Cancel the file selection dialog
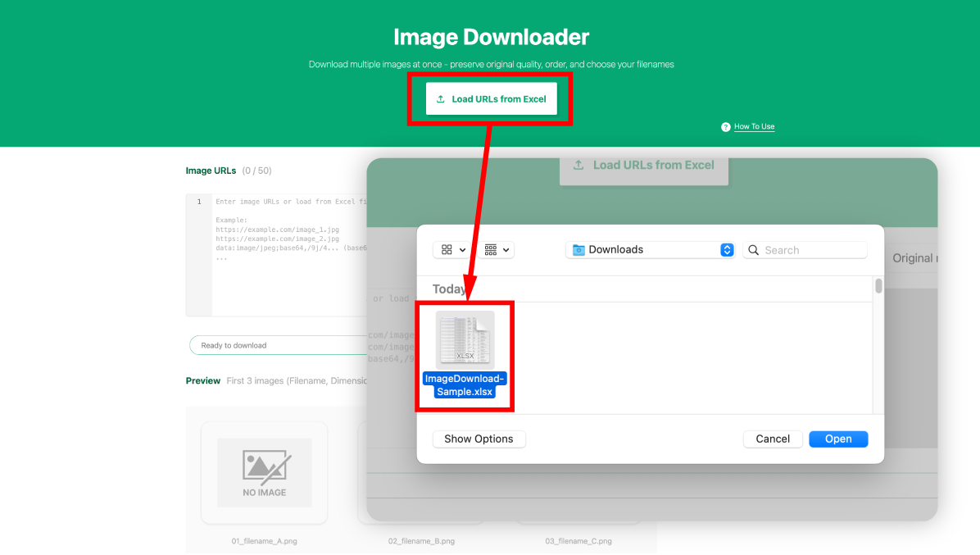 click(772, 439)
